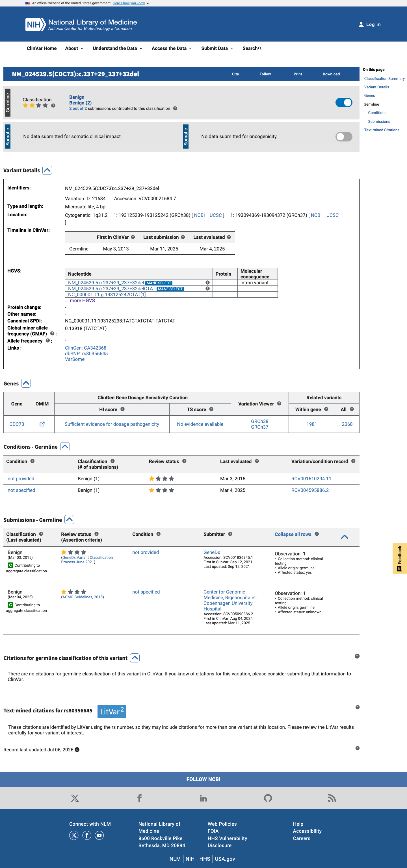The width and height of the screenshot is (407, 868).
Task: Open the RSS feed icon under Follow NCBI
Action: click(332, 798)
